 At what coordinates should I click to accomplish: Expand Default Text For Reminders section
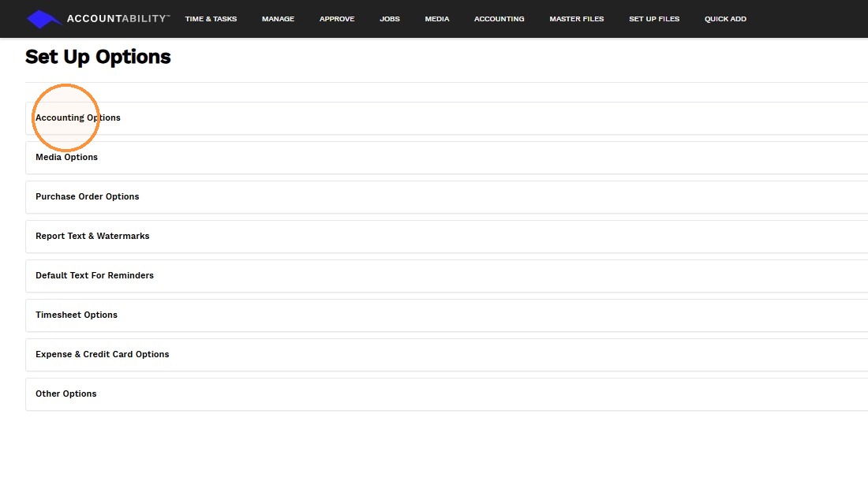pyautogui.click(x=447, y=276)
